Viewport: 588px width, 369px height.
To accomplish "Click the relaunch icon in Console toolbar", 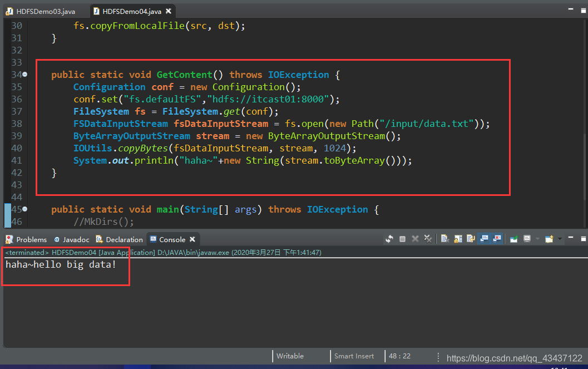I will (x=389, y=239).
